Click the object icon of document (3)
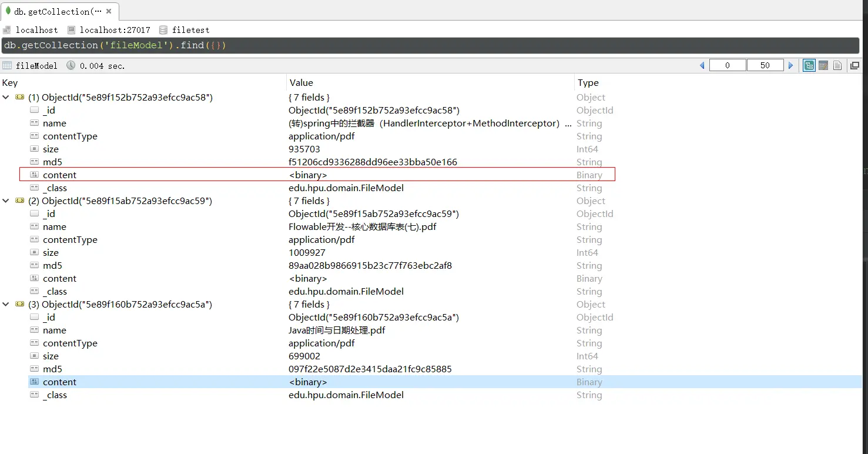 click(x=20, y=305)
